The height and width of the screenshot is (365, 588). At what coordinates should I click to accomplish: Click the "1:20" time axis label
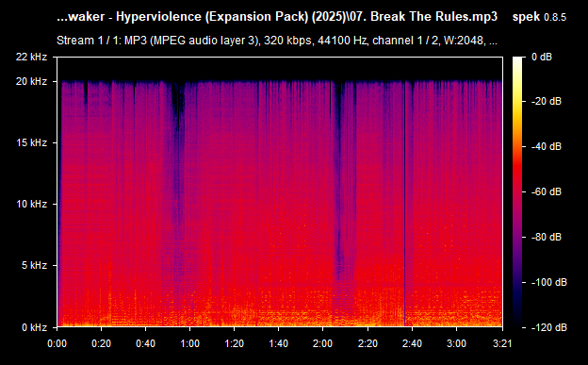coord(234,343)
